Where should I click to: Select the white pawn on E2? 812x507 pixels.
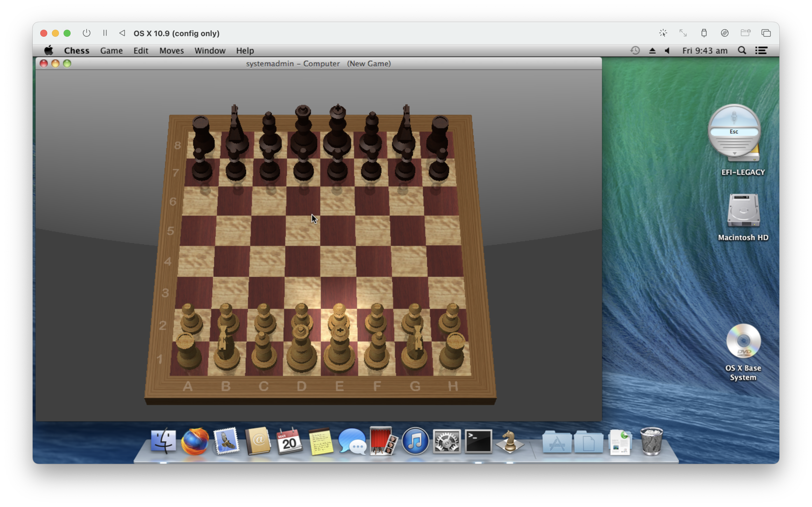point(339,317)
